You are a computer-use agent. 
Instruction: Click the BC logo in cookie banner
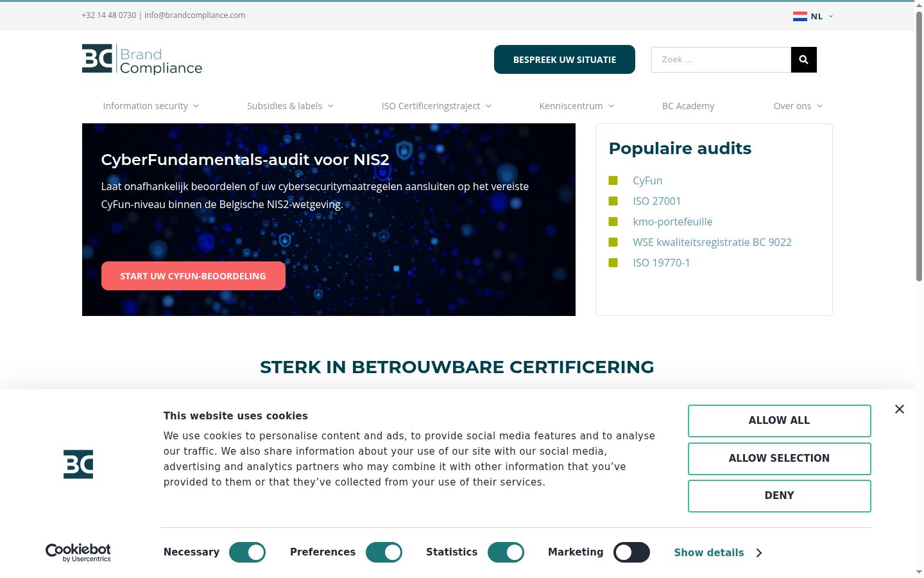coord(78,464)
